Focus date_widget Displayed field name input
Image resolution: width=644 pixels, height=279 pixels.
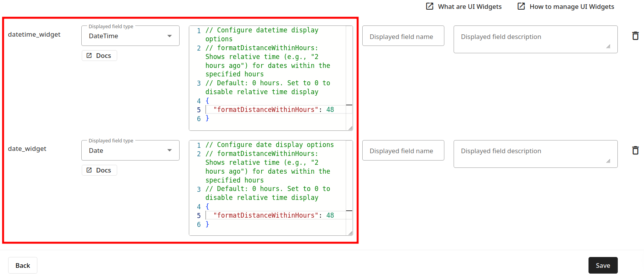pyautogui.click(x=403, y=151)
